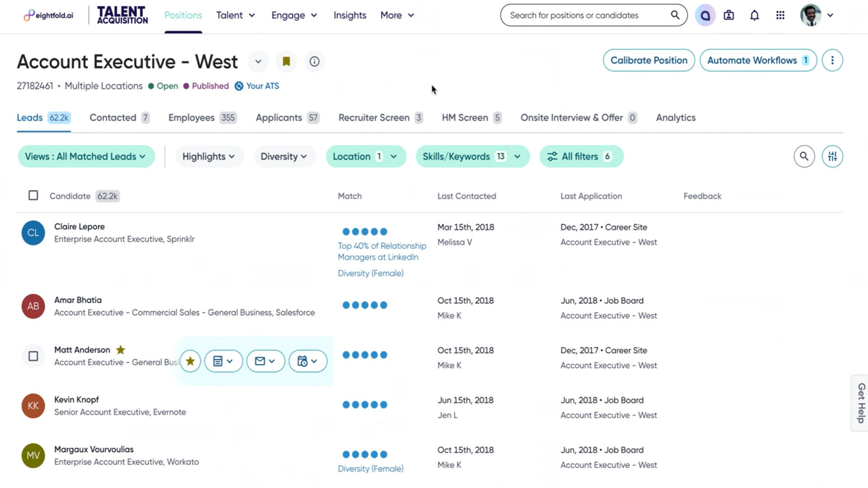This screenshot has width=868, height=488.
Task: Click the Calibrate Position button
Action: [648, 60]
